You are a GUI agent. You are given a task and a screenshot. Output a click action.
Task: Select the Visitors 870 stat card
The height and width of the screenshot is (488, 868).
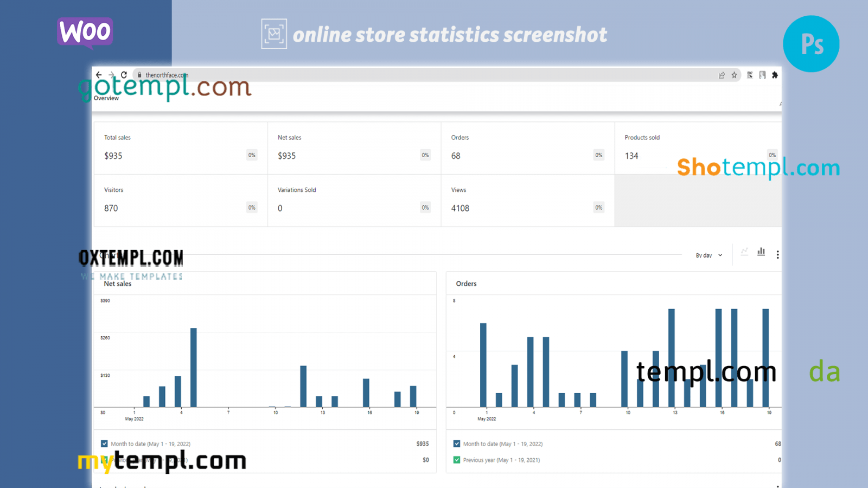[x=180, y=200]
